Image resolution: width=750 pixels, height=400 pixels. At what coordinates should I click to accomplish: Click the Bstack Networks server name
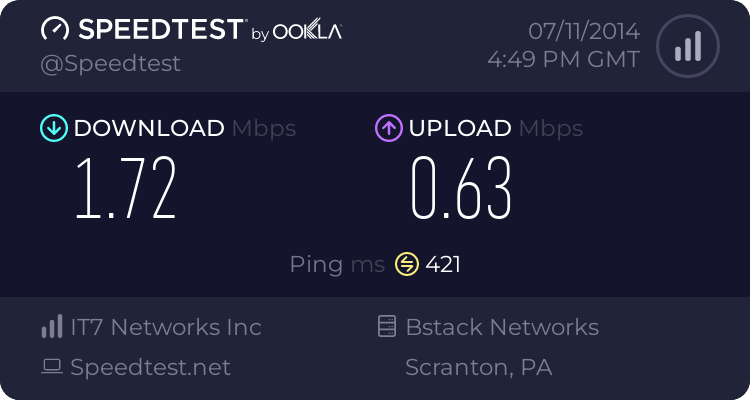point(502,327)
